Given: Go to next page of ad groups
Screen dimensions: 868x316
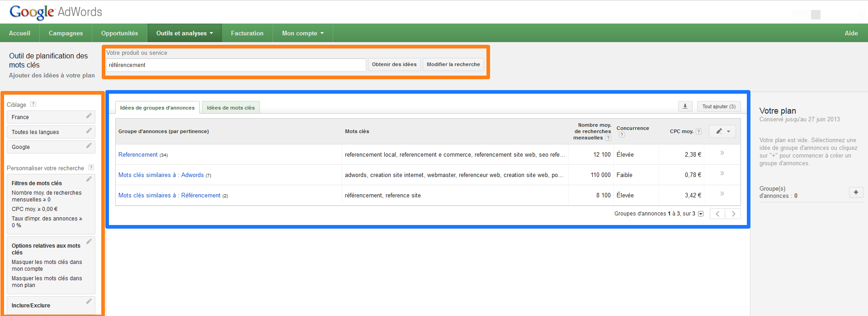Looking at the screenshot, I should coord(733,214).
